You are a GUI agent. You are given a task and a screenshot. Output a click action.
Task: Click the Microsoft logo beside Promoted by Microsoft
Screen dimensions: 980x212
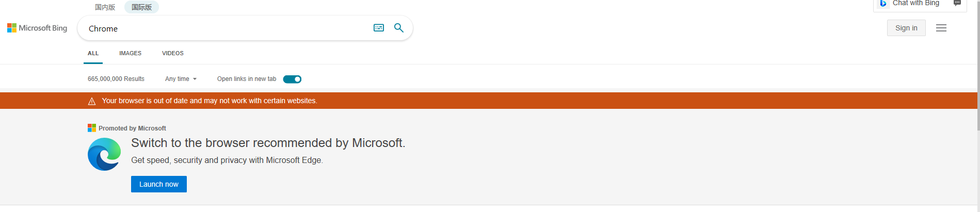(92, 128)
